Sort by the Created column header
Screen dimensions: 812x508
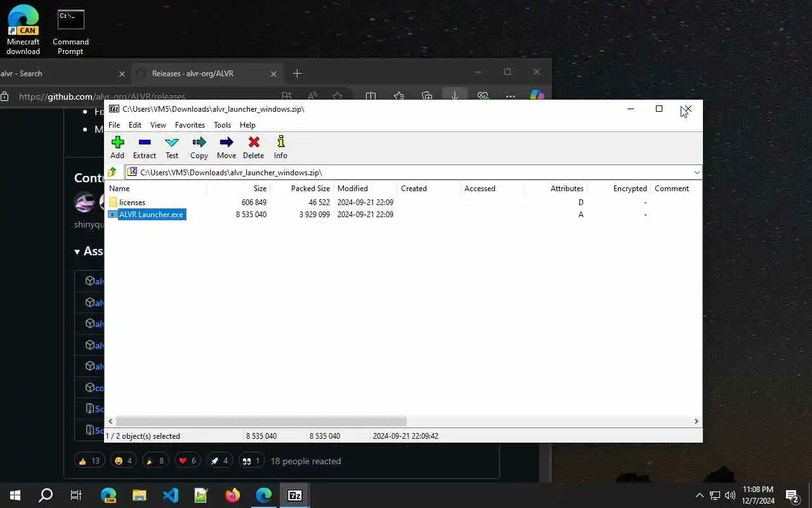(429, 189)
